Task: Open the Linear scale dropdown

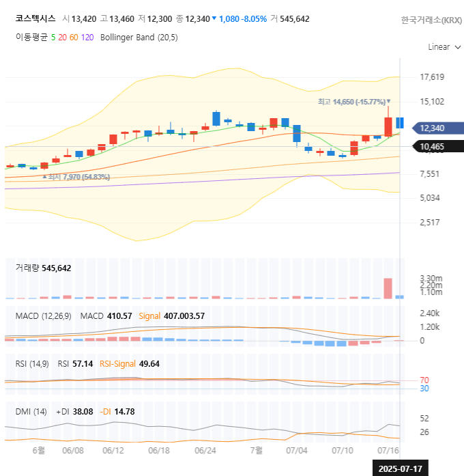Action: click(x=444, y=47)
